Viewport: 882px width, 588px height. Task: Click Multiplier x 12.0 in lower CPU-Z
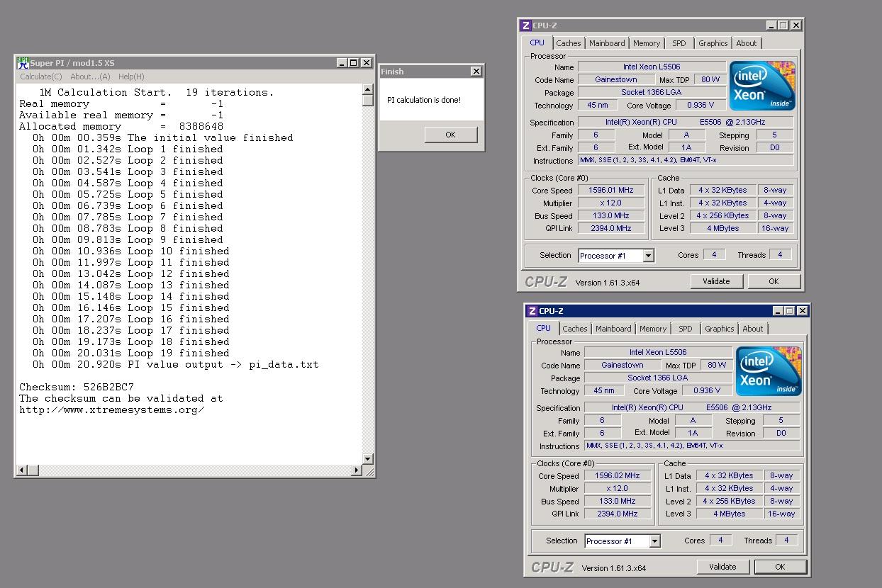618,488
